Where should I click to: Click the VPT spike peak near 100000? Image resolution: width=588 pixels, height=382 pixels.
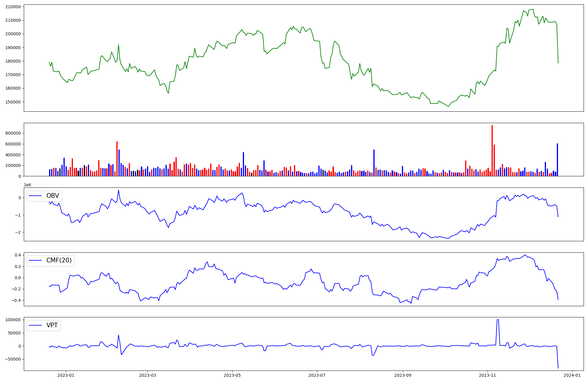[498, 320]
